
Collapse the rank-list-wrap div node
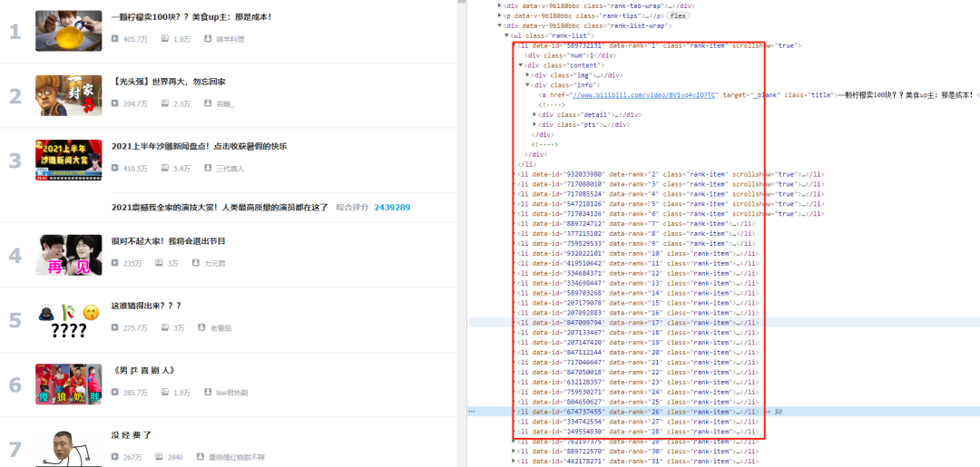coord(499,25)
